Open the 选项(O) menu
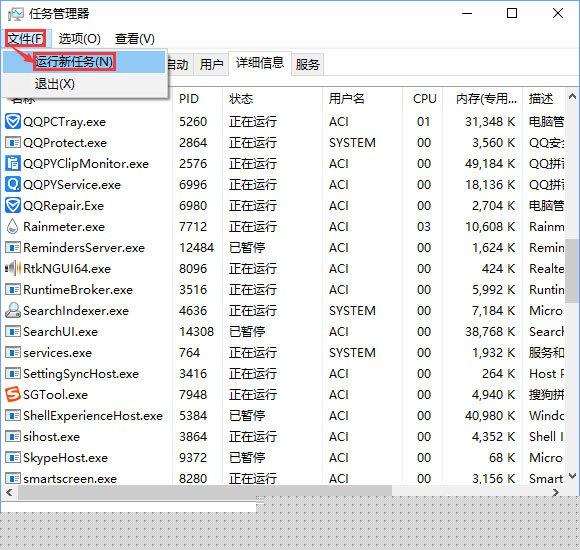 point(80,38)
